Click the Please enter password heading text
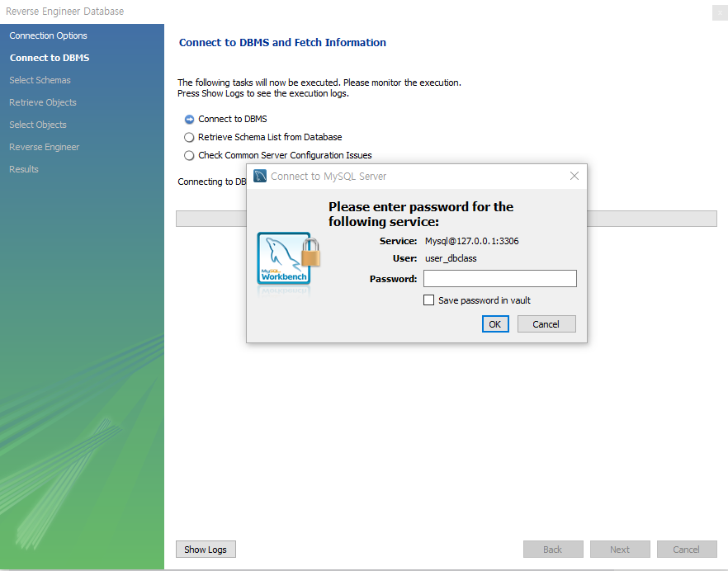728x571 pixels. (x=421, y=214)
